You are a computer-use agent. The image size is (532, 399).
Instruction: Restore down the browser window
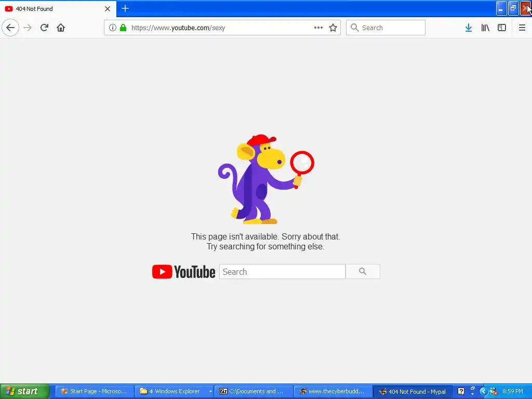pyautogui.click(x=513, y=8)
